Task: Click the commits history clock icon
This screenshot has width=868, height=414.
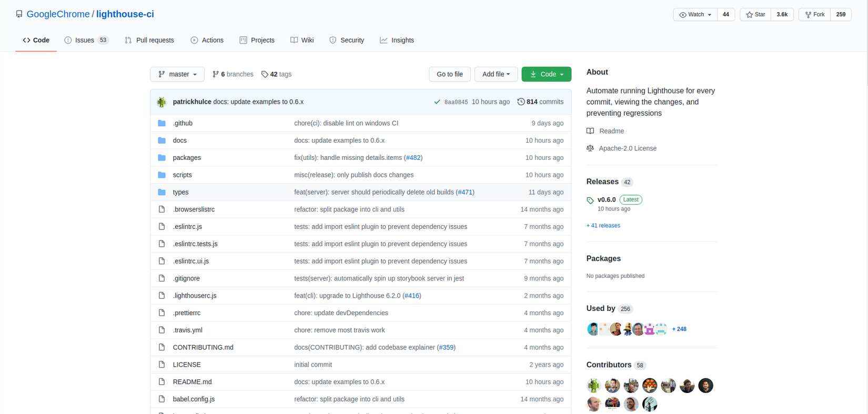Action: coord(521,102)
